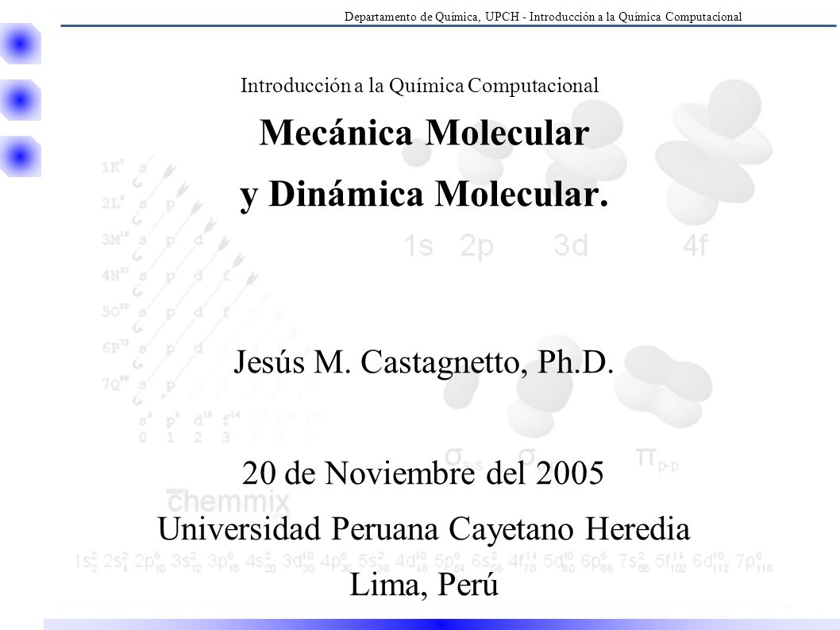Click 'Universidad Peruana Cayetano Heredia' text
Screen dimensions: 840x630
pos(424,528)
